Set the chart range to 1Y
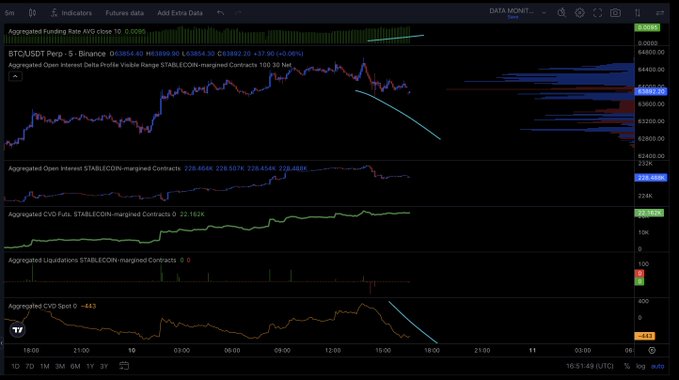This screenshot has height=380, width=679. pyautogui.click(x=90, y=366)
